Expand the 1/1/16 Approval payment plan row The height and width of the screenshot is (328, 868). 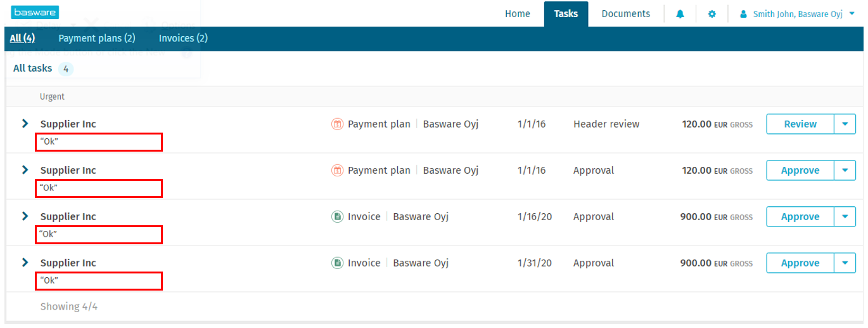[25, 170]
